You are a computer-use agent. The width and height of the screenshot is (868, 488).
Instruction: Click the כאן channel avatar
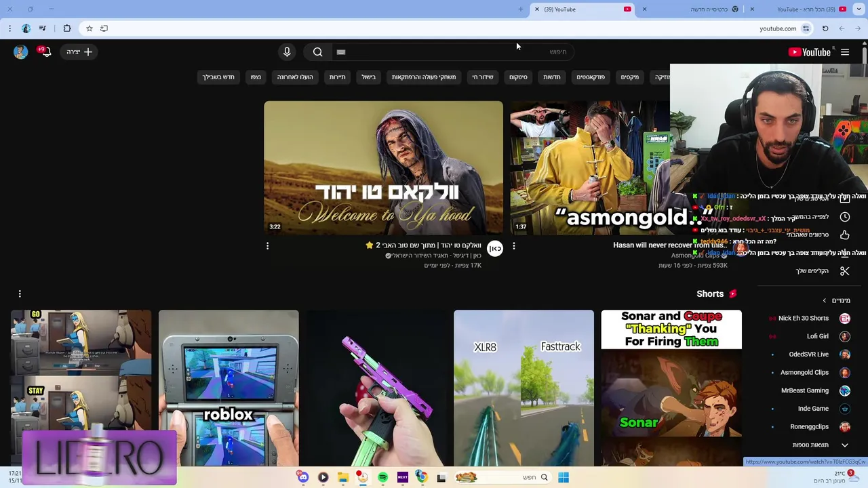[x=495, y=249]
